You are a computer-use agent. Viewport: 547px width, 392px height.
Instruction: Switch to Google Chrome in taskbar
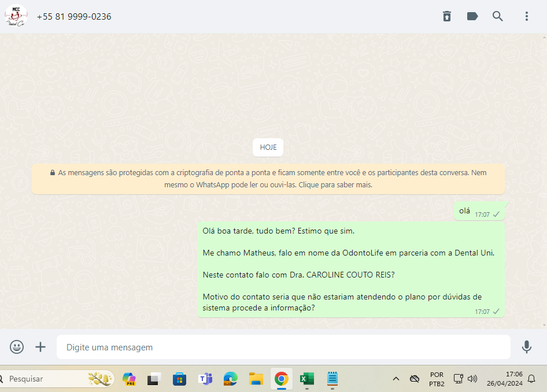tap(281, 379)
